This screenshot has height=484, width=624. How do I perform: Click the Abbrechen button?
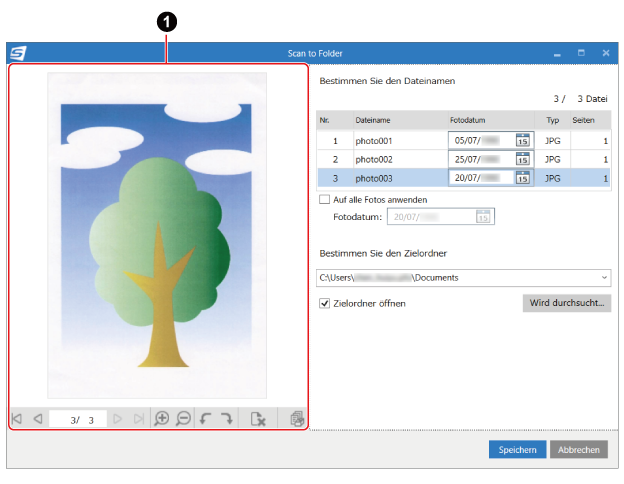pyautogui.click(x=579, y=449)
